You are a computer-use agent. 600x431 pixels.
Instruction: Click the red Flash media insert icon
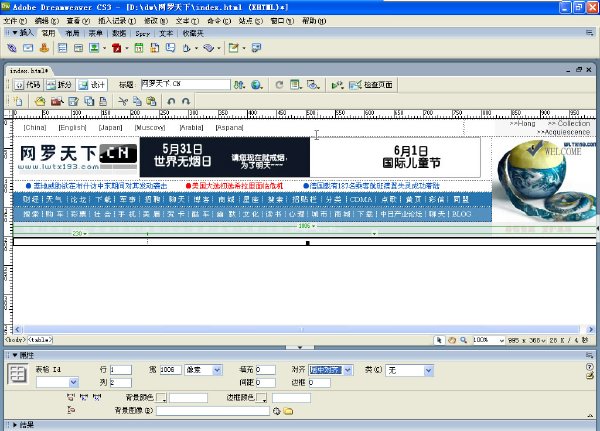click(117, 48)
